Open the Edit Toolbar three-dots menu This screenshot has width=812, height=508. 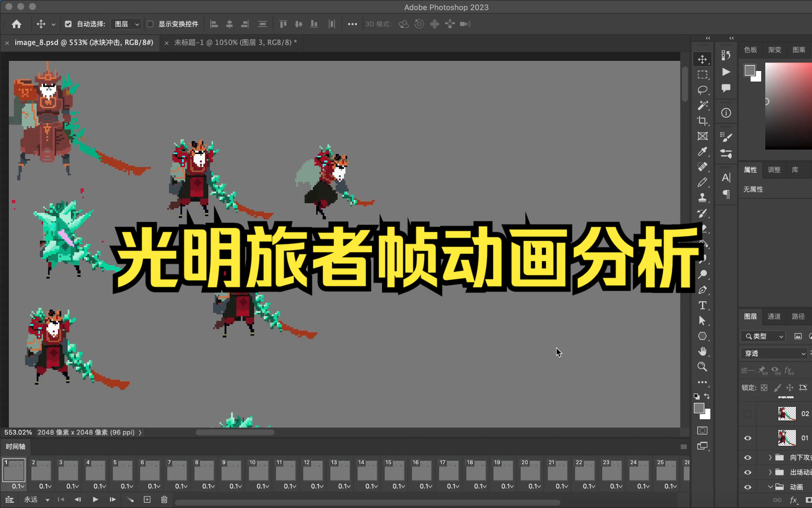[702, 382]
